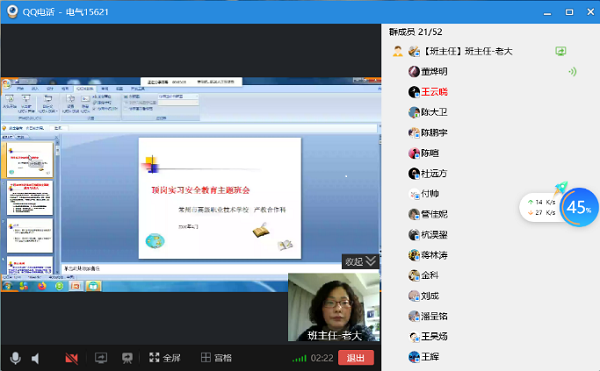The height and width of the screenshot is (371, 600).
Task: Click the orange user icon next to 班主任
Action: [398, 51]
